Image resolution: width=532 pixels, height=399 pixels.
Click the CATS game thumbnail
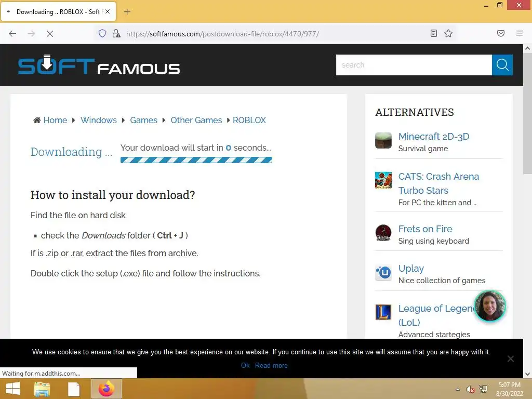coord(383,180)
